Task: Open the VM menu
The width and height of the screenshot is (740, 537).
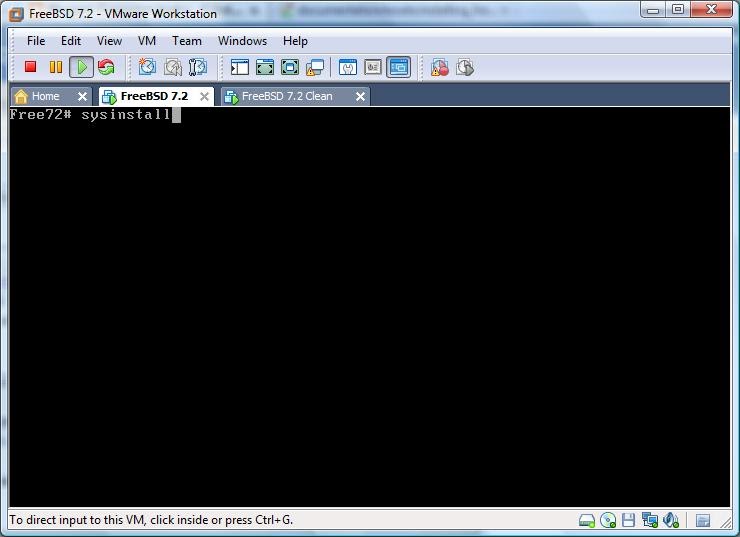Action: (x=147, y=41)
